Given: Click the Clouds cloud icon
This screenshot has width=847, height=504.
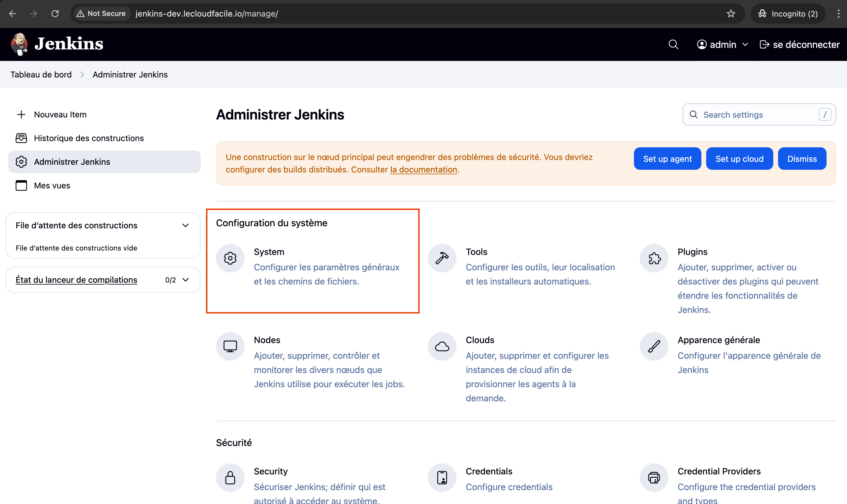Looking at the screenshot, I should (x=442, y=346).
